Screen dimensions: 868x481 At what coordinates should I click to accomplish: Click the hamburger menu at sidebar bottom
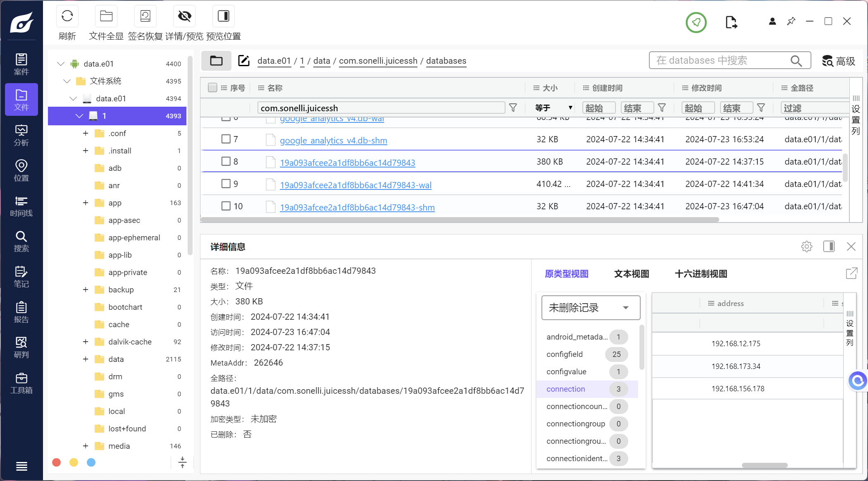pos(21,466)
